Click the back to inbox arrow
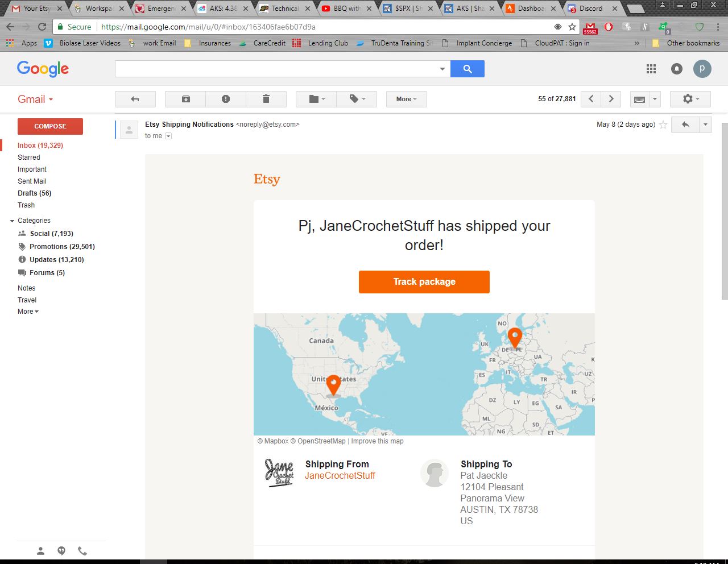The height and width of the screenshot is (564, 728). (x=135, y=99)
